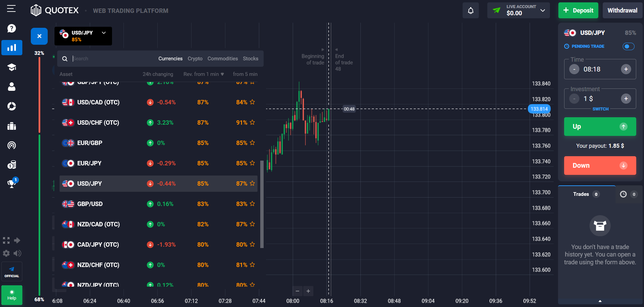Sort by Rev. from 1 min column
644x307 pixels.
204,74
